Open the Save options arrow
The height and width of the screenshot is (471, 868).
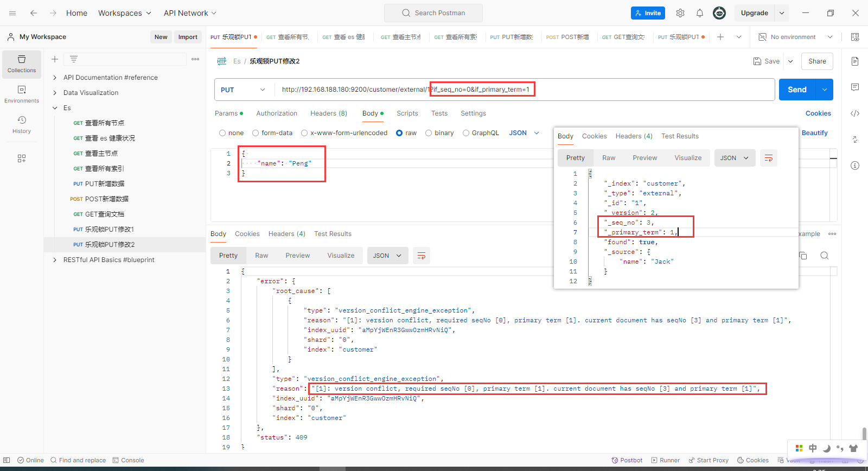pos(790,61)
